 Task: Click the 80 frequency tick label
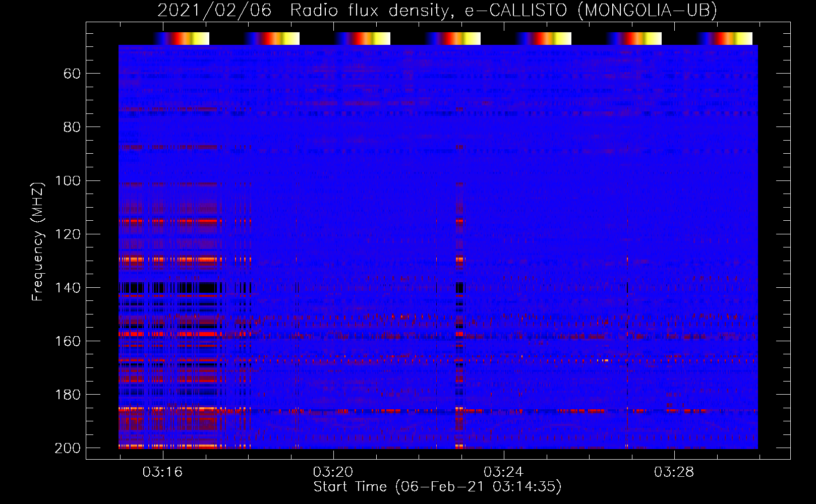[x=72, y=128]
